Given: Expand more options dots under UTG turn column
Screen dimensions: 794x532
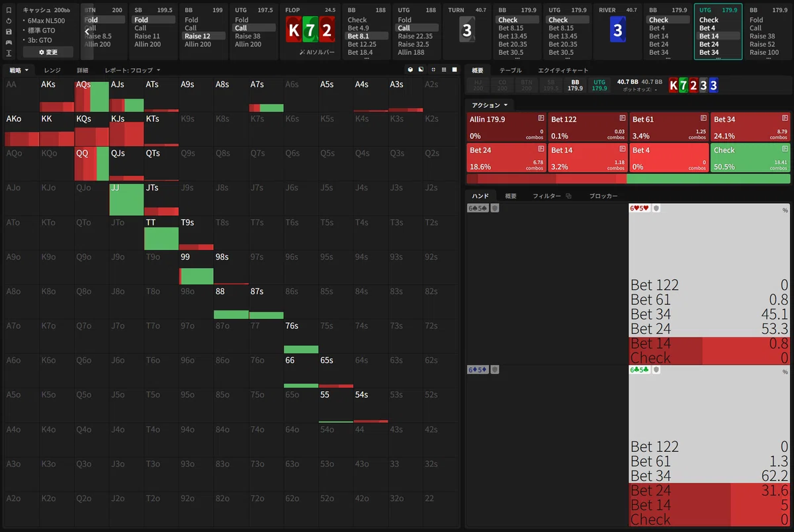Looking at the screenshot, I should click(x=568, y=58).
